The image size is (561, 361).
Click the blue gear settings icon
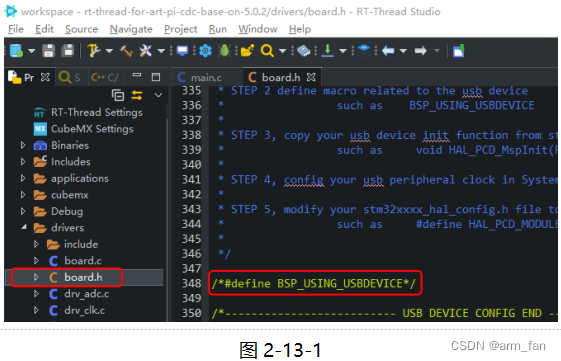click(x=205, y=51)
